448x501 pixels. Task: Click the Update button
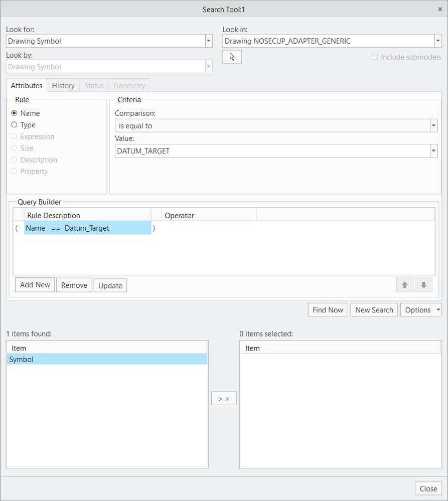tap(110, 285)
